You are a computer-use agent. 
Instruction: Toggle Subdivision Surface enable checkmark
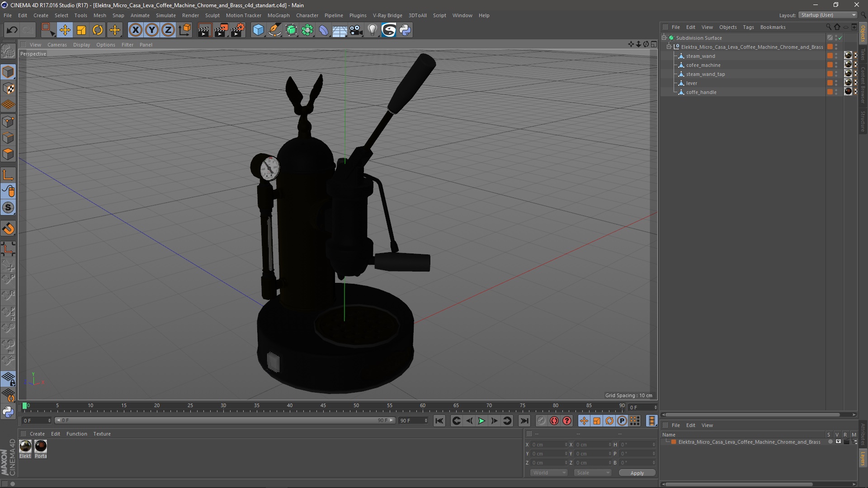(840, 38)
